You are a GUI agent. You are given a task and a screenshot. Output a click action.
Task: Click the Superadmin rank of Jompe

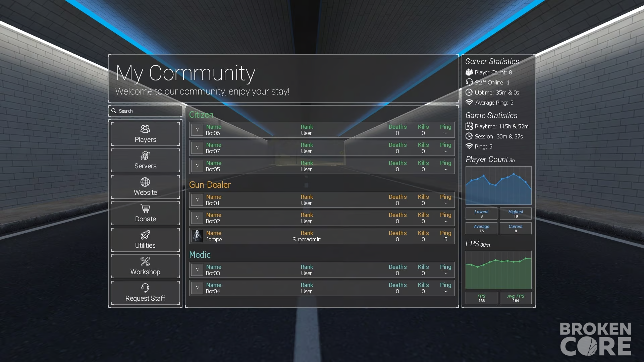(x=307, y=239)
